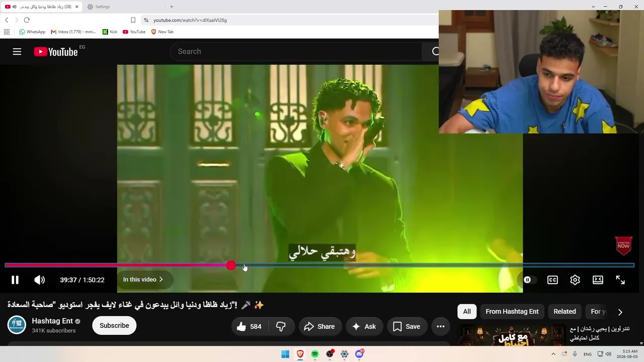Mute the tab via its speaker icon

[14, 7]
